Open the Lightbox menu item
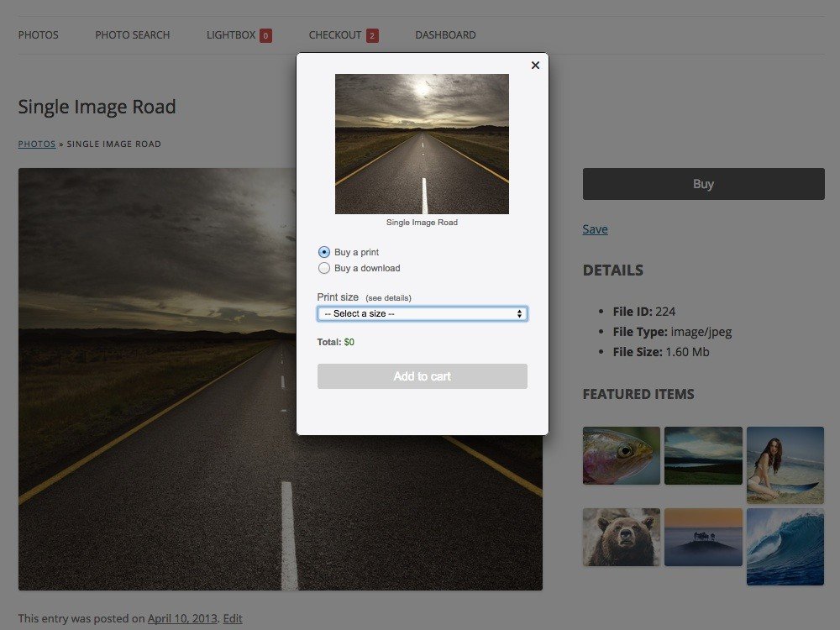The image size is (840, 630). (x=231, y=35)
